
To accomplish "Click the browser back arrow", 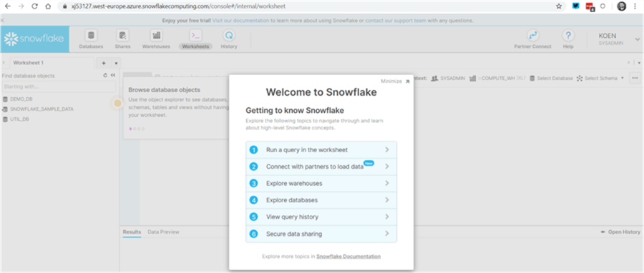I will coord(7,6).
